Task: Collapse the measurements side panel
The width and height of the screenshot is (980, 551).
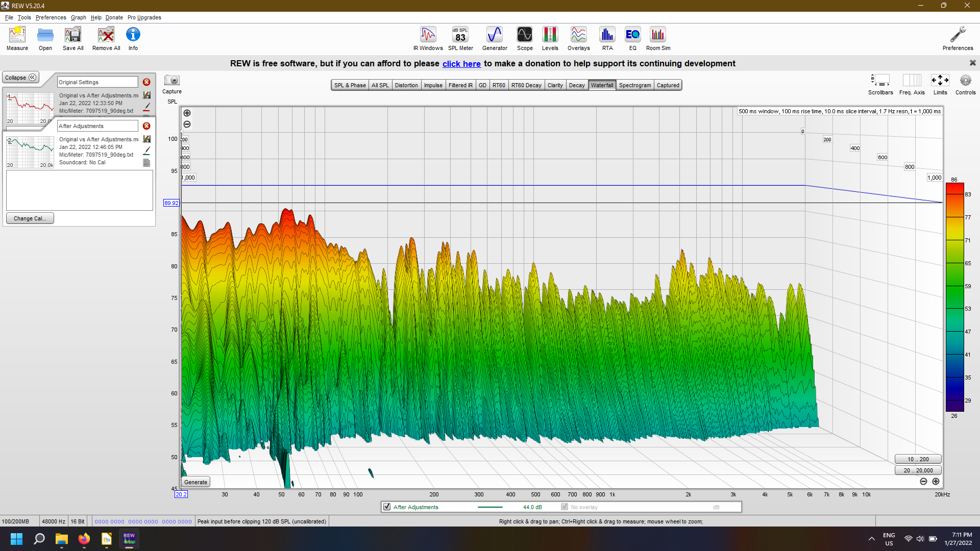Action: click(20, 78)
